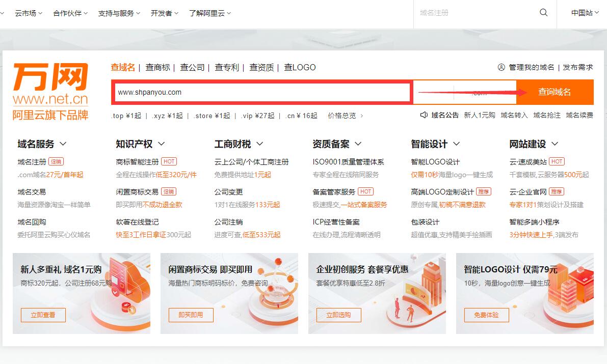Viewport: 607px width, 364px height.
Task: Expand the 工商财税 category
Action: coord(239,144)
